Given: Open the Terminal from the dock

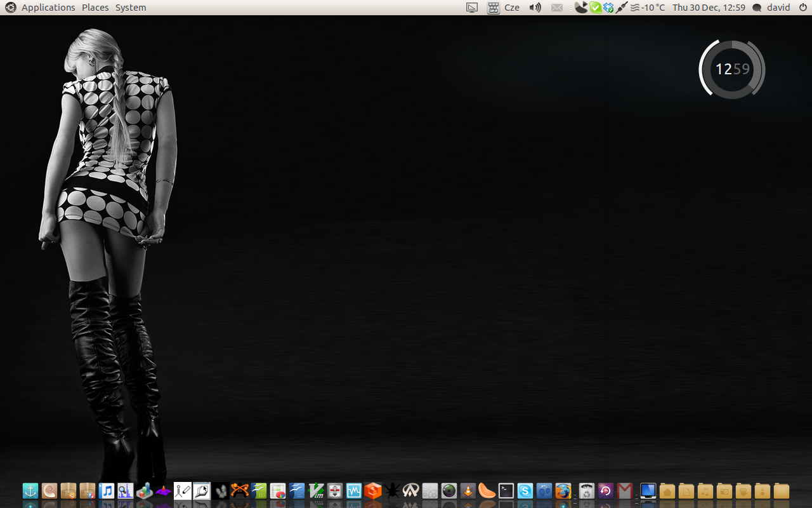Looking at the screenshot, I should [506, 491].
